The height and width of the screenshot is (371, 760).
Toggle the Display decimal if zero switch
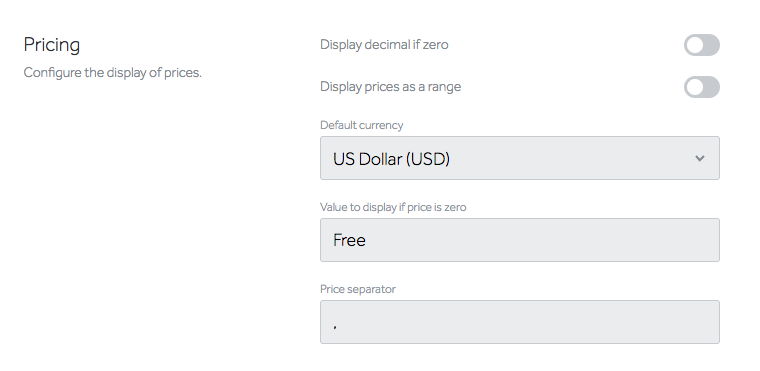[x=701, y=45]
